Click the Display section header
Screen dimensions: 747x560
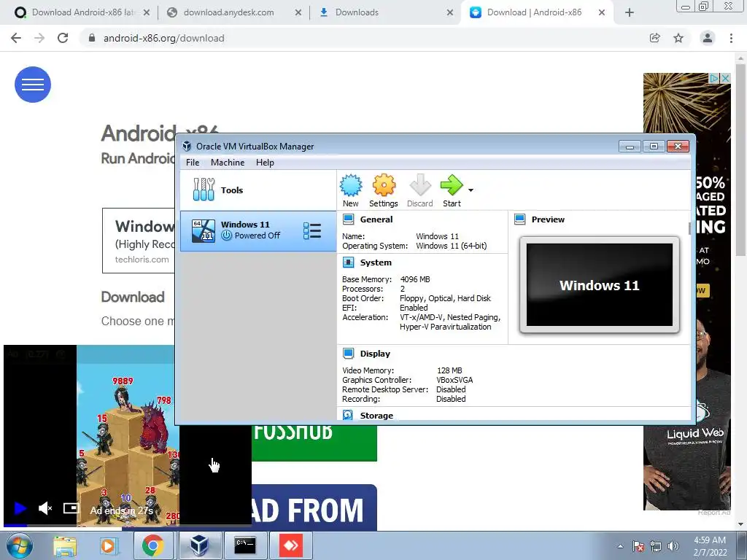click(375, 354)
